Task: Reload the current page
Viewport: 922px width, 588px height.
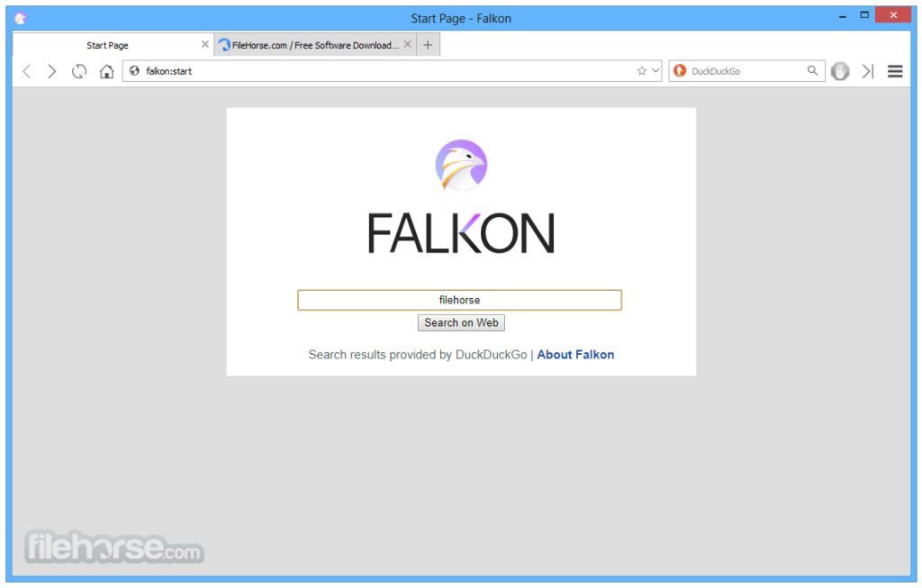Action: (x=79, y=71)
